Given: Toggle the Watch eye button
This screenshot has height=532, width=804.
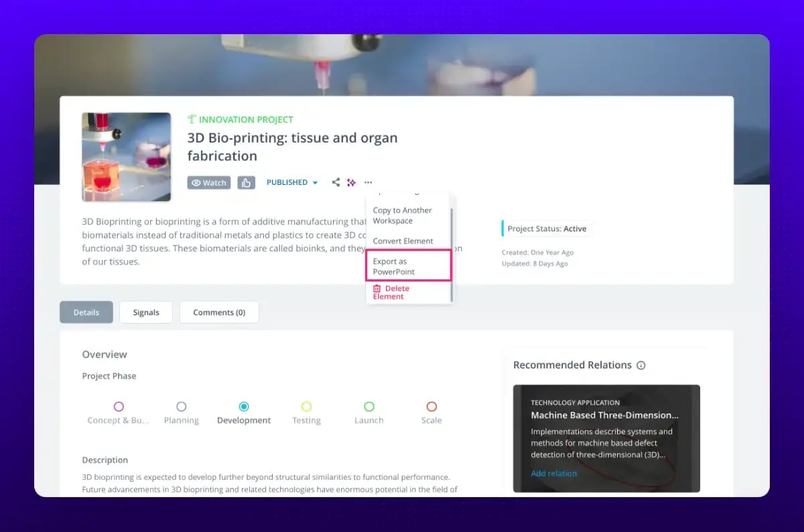Looking at the screenshot, I should click(x=208, y=183).
